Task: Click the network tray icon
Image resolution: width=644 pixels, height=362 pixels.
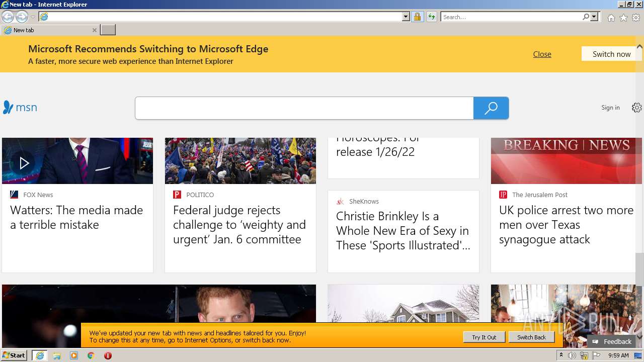Action: pos(584,355)
